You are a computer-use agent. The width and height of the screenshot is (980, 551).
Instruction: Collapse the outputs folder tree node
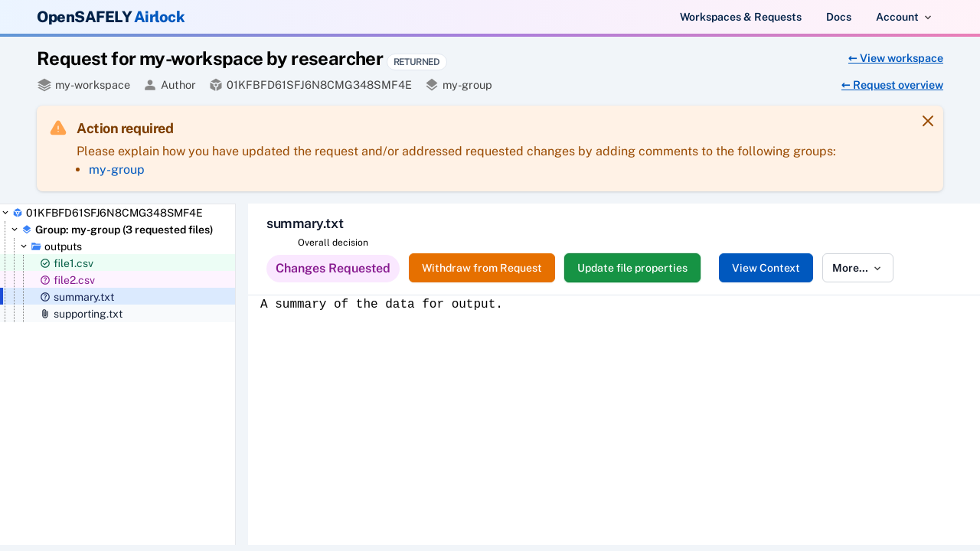coord(24,246)
